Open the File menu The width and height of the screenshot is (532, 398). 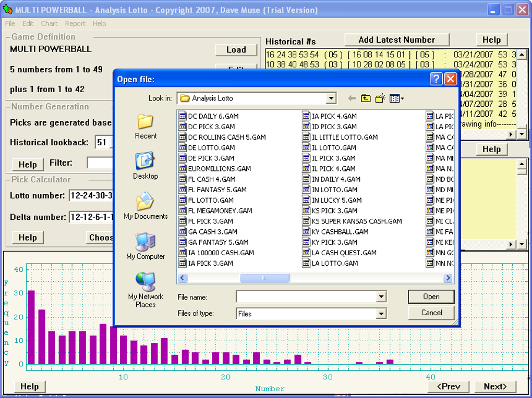click(10, 23)
